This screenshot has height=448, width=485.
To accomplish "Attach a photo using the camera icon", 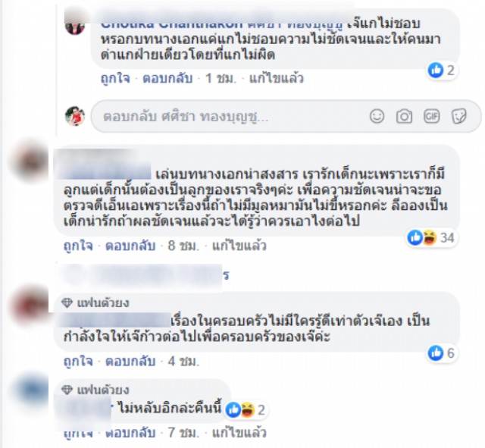I will pyautogui.click(x=404, y=117).
